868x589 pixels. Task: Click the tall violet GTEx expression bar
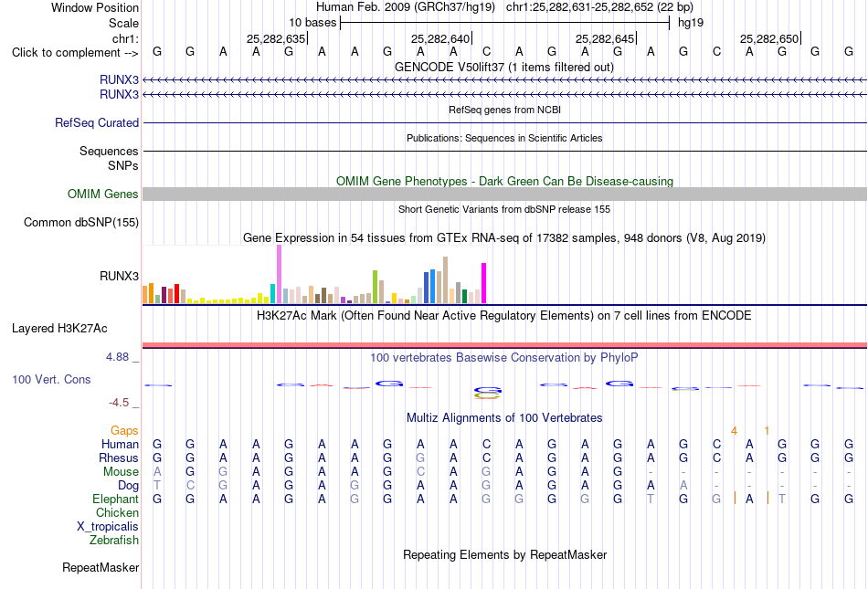point(279,274)
